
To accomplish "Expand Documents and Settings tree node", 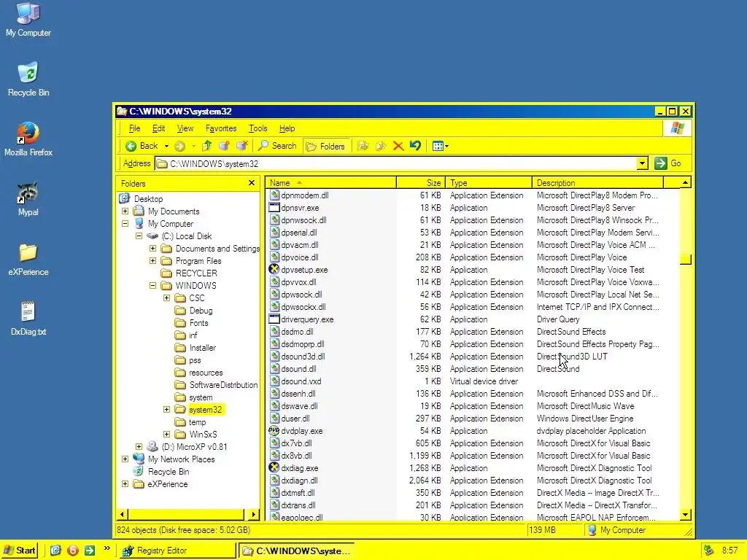I will [x=152, y=248].
